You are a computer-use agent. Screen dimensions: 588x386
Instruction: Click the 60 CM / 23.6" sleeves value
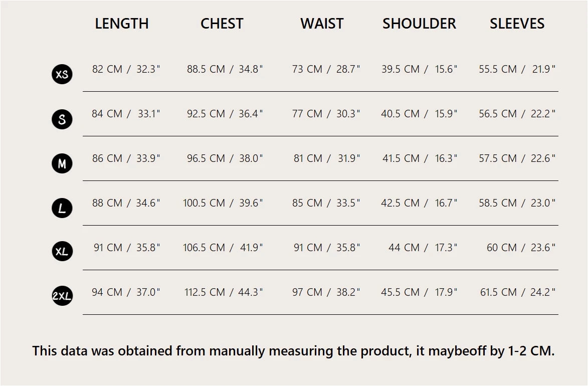click(x=521, y=248)
